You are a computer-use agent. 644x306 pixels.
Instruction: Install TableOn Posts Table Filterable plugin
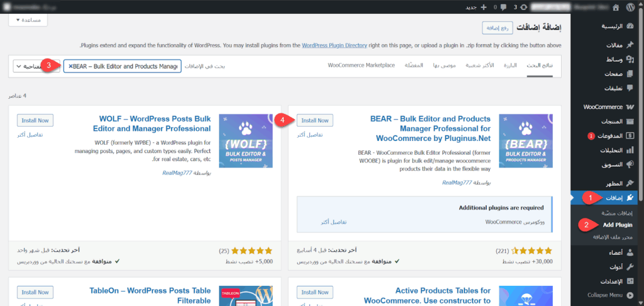pyautogui.click(x=35, y=292)
